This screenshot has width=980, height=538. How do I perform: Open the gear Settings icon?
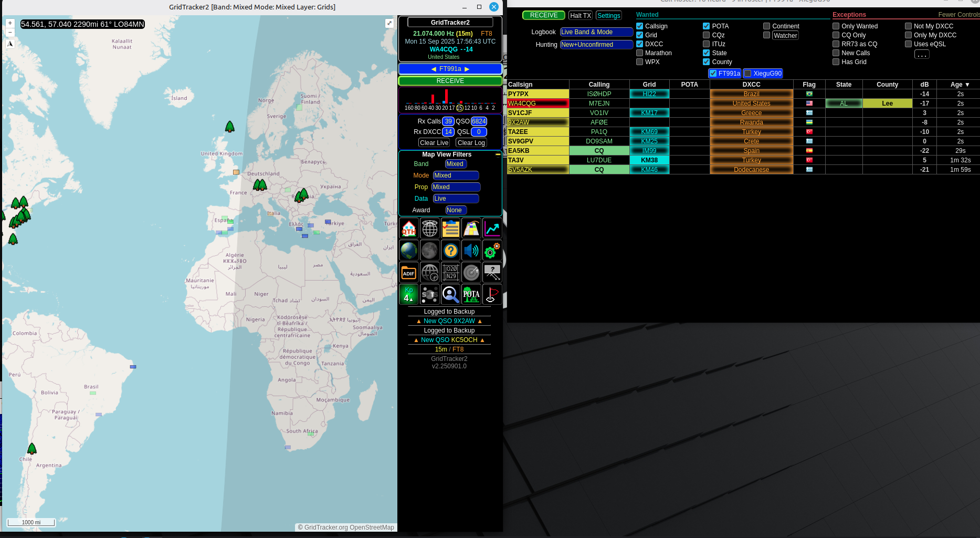tap(491, 250)
